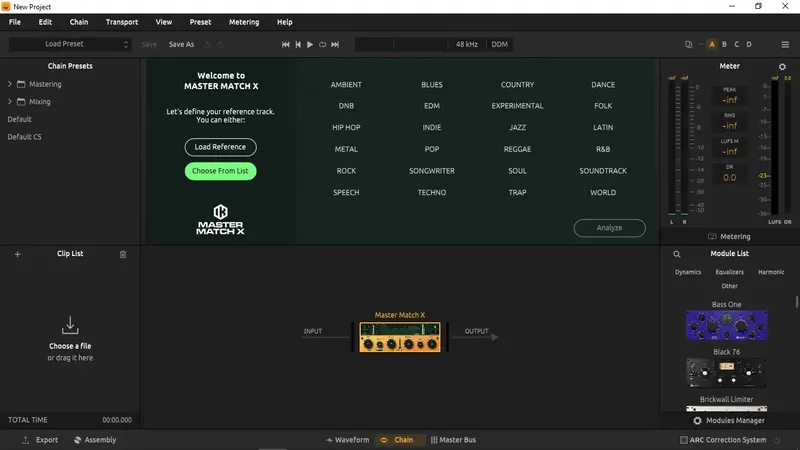800x450 pixels.
Task: Enable the ARC Correction System checkbox
Action: (x=684, y=440)
